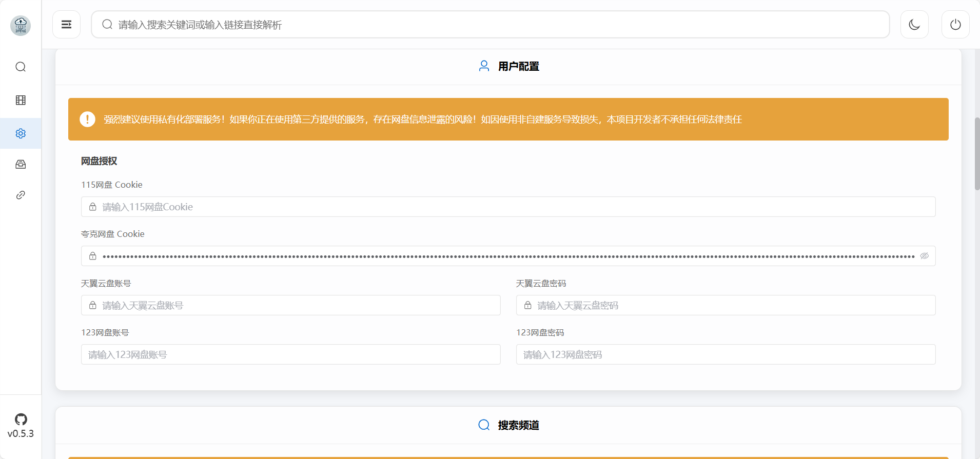The image size is (980, 459).
Task: Click the warning exclamation icon in banner
Action: tap(87, 119)
